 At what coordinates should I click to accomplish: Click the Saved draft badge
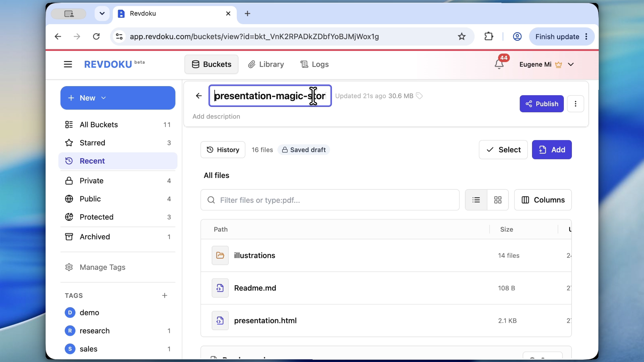pyautogui.click(x=304, y=150)
